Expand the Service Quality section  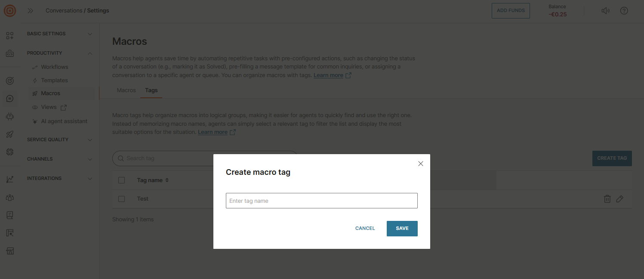pyautogui.click(x=59, y=139)
